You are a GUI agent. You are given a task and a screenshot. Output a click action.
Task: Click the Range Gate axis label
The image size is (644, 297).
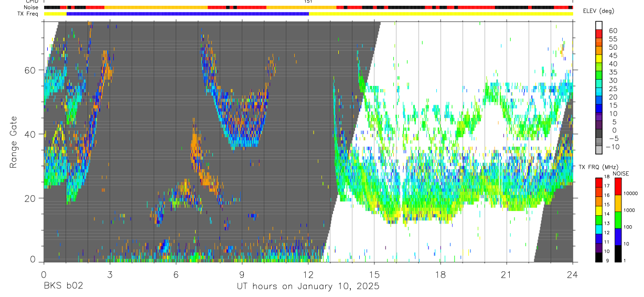14,141
